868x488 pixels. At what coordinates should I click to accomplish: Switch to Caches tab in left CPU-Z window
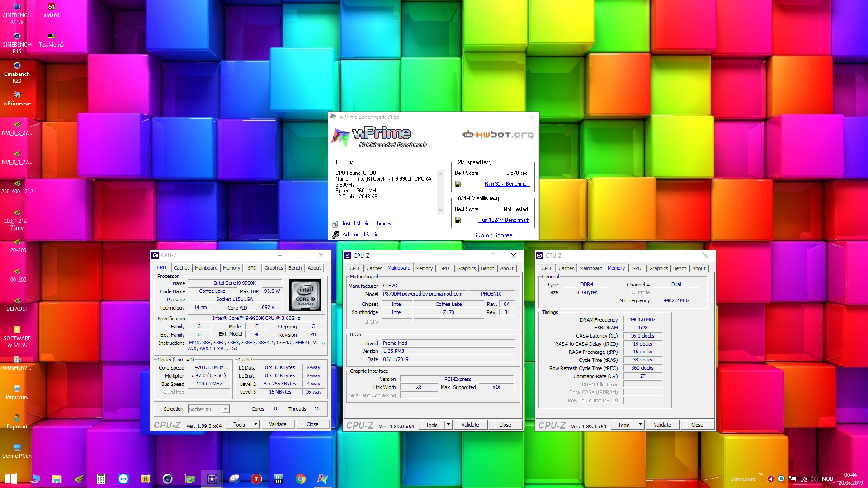(x=182, y=268)
